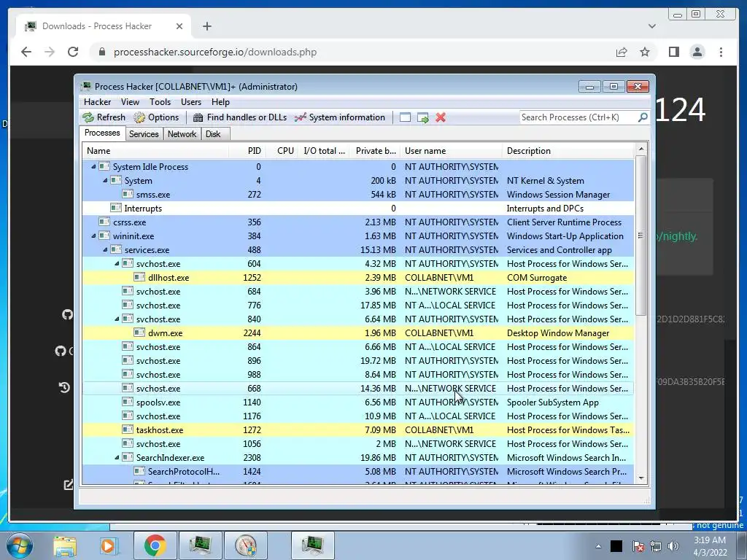Viewport: 747px width, 560px height.
Task: Select the dwm.exe process icon
Action: coord(139,332)
